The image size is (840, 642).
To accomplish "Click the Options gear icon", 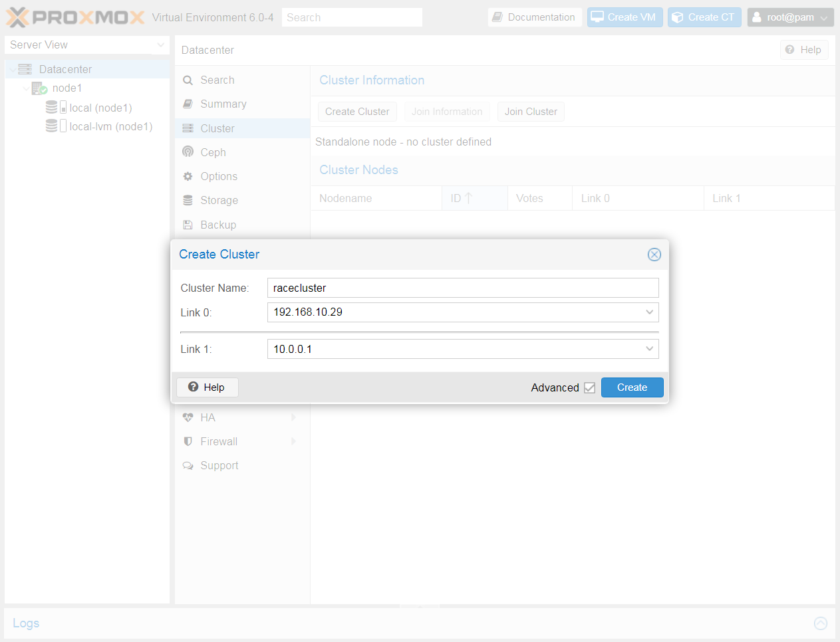I will (188, 176).
